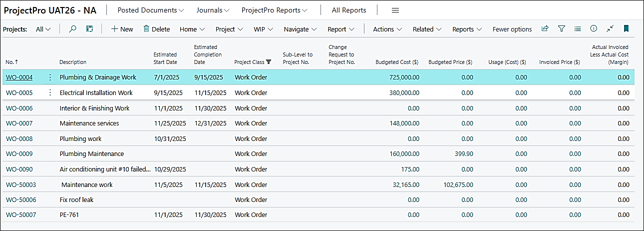Click the search magnifier icon
Viewport: 644px width, 231px height.
point(73,29)
